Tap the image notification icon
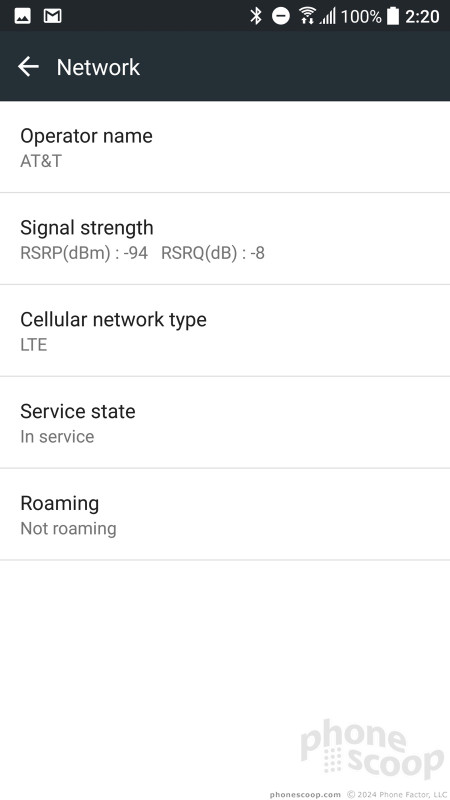450x800 pixels. pos(22,16)
